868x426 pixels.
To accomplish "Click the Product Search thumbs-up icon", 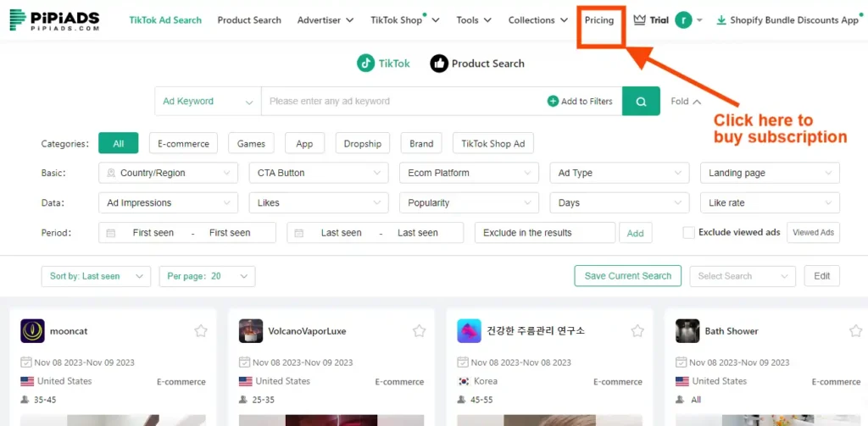I will (x=439, y=64).
